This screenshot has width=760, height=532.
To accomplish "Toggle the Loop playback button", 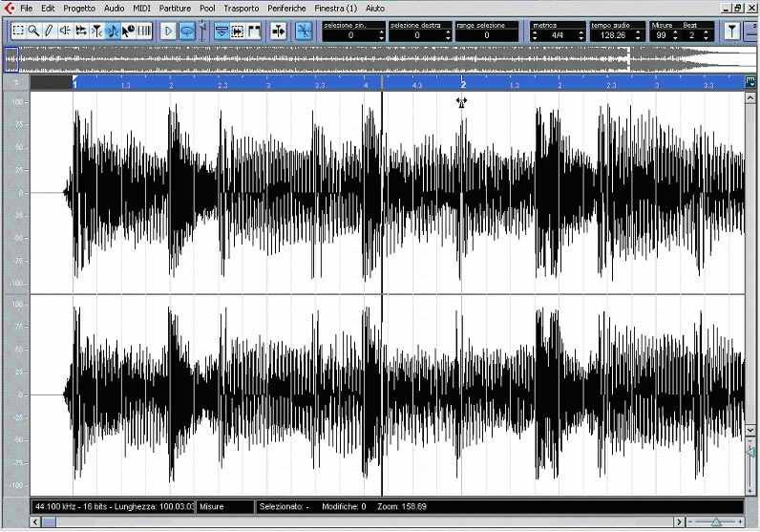I will pyautogui.click(x=187, y=31).
